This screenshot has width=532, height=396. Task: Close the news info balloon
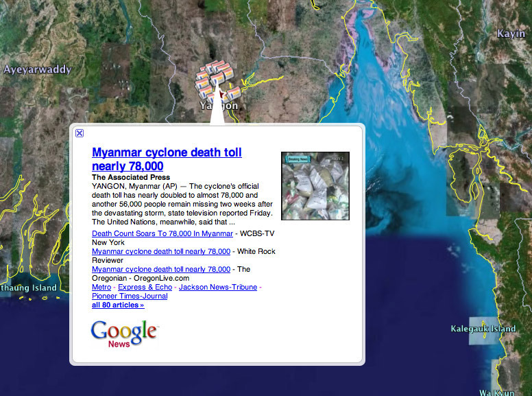click(x=80, y=133)
